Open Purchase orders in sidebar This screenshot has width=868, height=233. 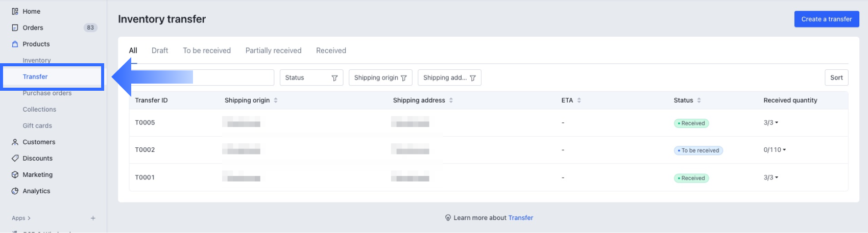click(x=47, y=93)
